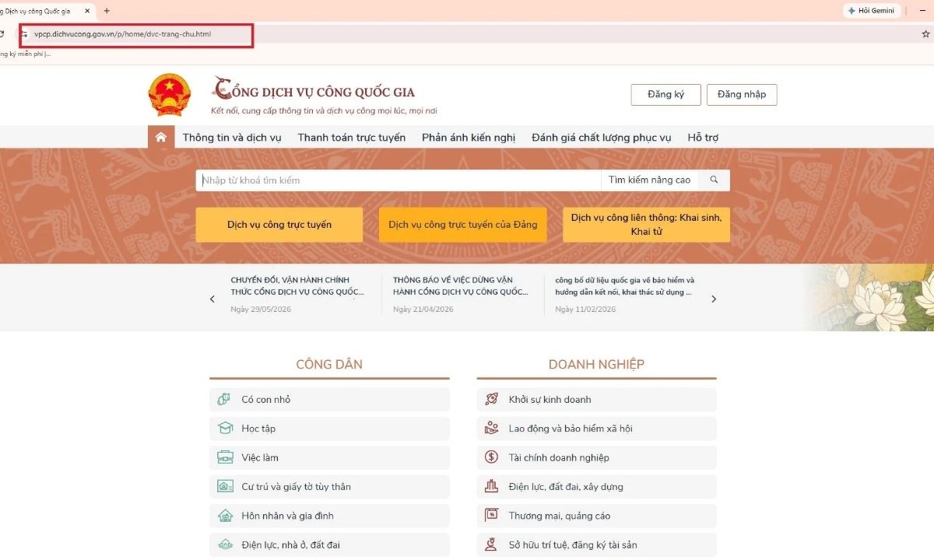The height and width of the screenshot is (560, 934).
Task: Open Phản ánh kiến nghị menu
Action: [x=469, y=138]
